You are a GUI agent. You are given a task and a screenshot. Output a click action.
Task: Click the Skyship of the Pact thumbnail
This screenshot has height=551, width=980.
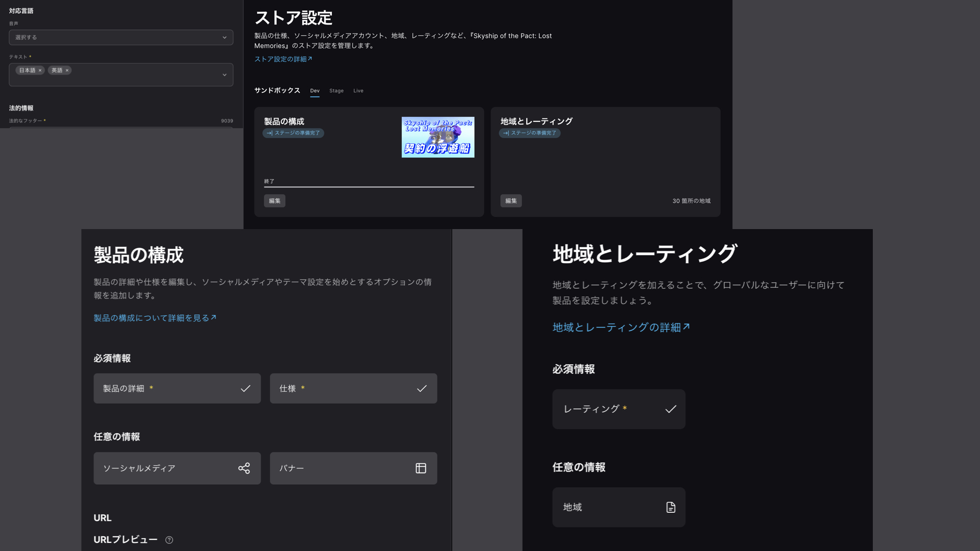438,137
